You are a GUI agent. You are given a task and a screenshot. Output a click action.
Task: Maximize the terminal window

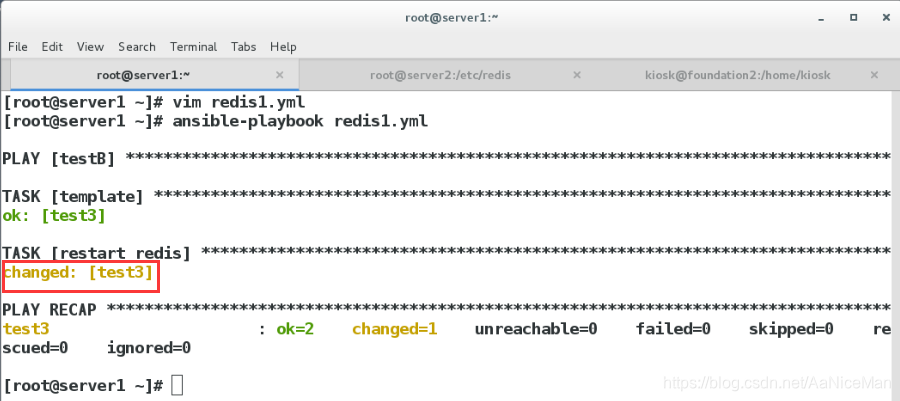[x=854, y=18]
